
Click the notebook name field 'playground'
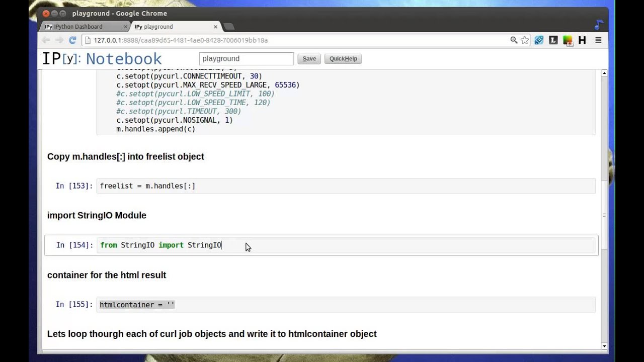click(x=247, y=59)
